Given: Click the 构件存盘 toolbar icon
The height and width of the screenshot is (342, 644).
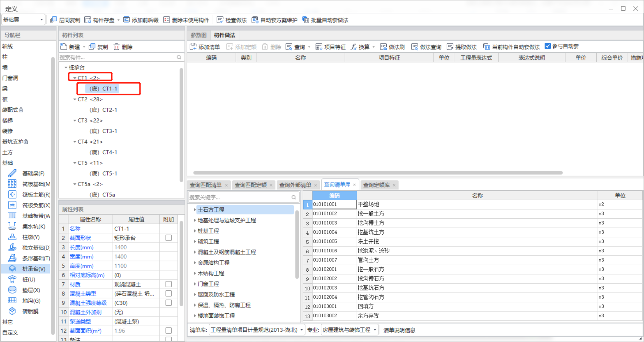Looking at the screenshot, I should coord(88,20).
